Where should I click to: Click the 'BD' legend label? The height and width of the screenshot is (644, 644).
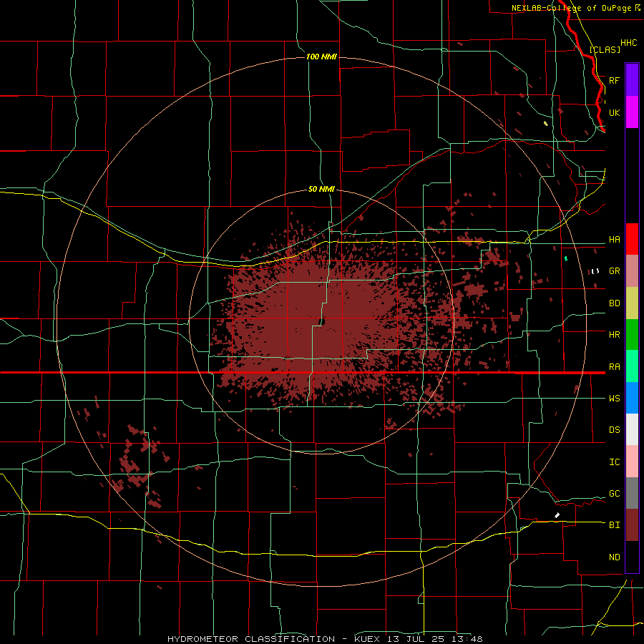(x=615, y=303)
